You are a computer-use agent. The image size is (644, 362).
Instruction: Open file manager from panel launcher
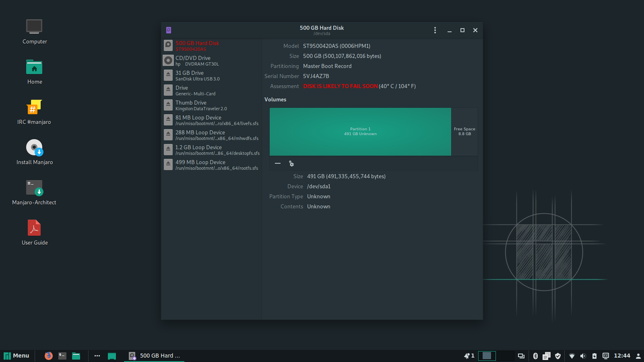(76, 355)
